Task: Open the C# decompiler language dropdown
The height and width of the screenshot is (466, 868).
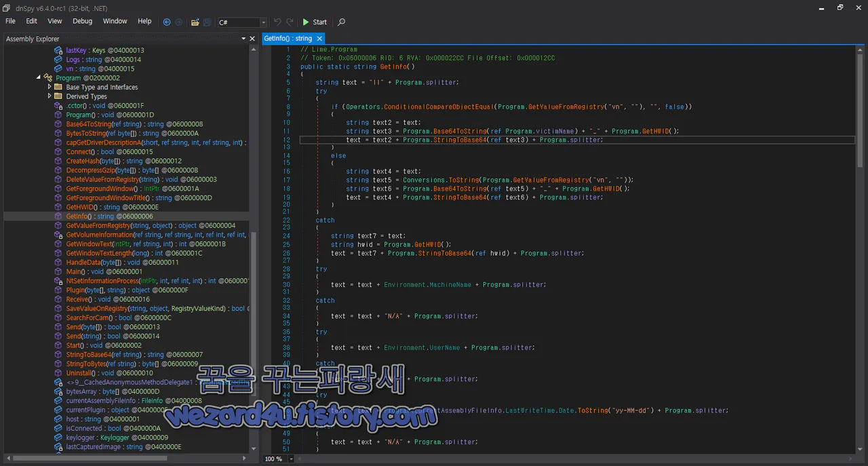Action: (263, 22)
